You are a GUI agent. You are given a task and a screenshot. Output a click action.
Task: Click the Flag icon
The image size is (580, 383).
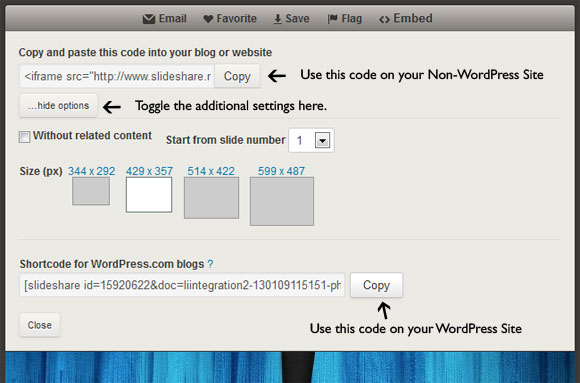click(x=333, y=19)
